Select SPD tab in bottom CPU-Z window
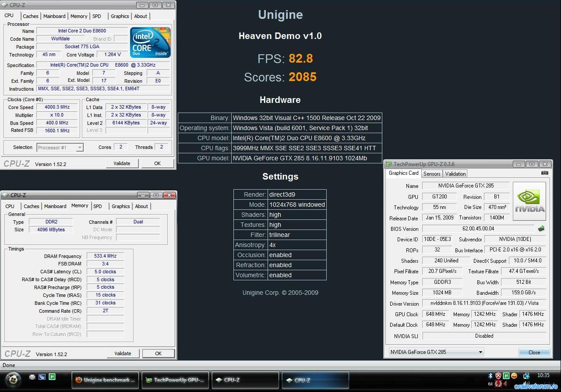 pyautogui.click(x=98, y=206)
